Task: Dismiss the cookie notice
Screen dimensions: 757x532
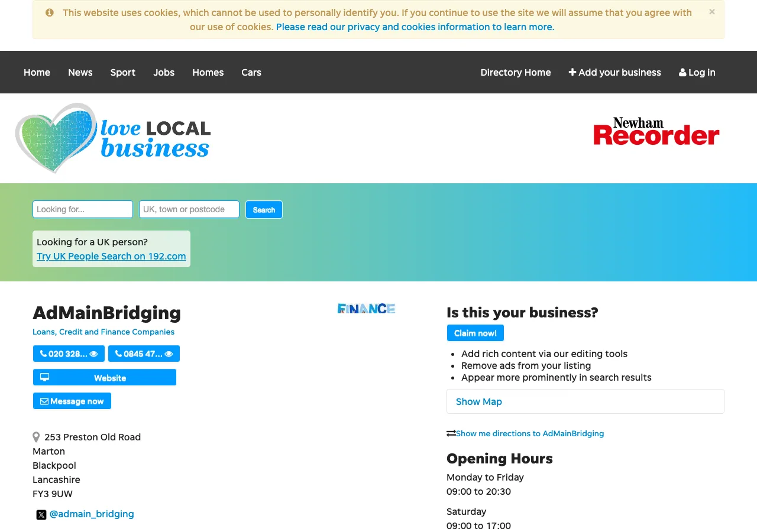Action: (x=711, y=11)
